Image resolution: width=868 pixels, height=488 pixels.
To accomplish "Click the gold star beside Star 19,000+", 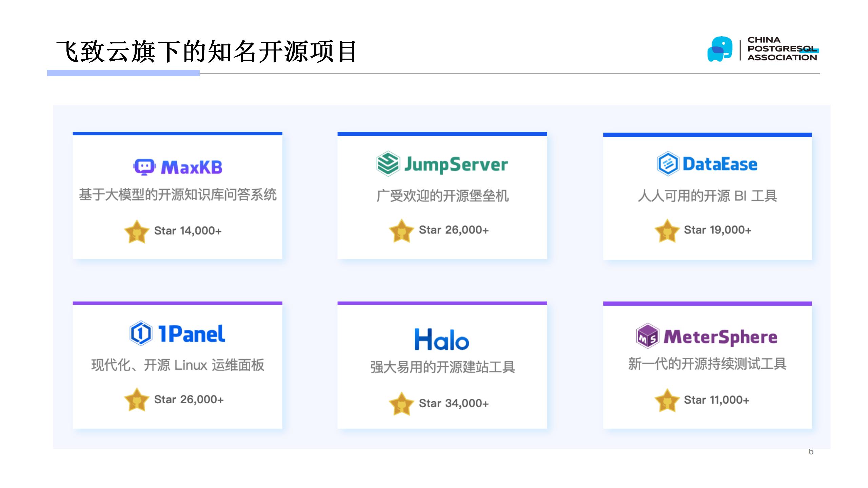I will (x=667, y=231).
